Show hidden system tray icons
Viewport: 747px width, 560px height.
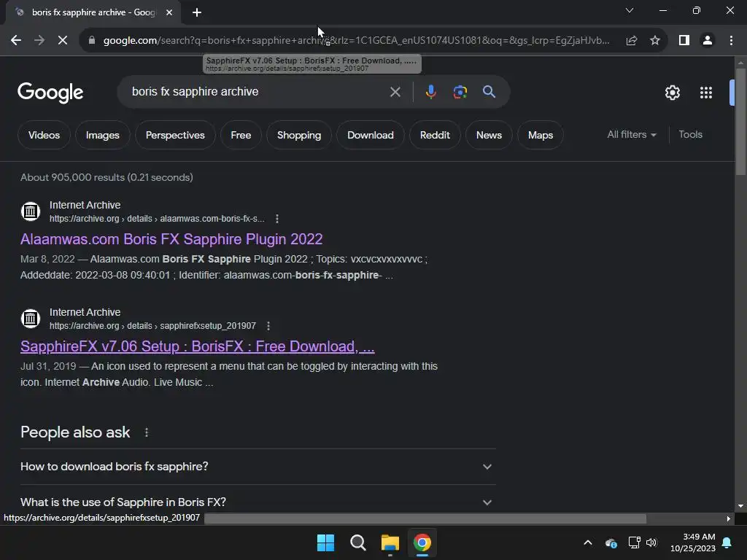(588, 542)
